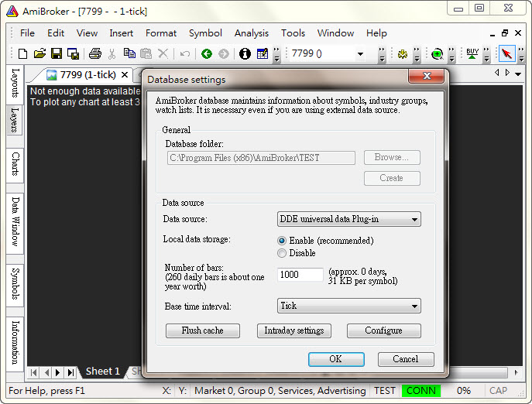Click the Undo arrow icon
Image resolution: width=532 pixels, height=404 pixels.
pyautogui.click(x=185, y=53)
